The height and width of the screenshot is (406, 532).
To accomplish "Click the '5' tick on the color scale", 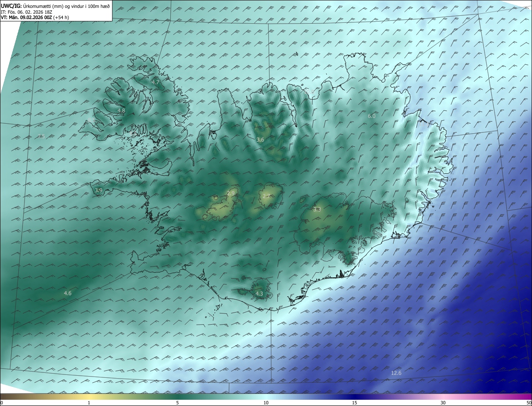I will pos(177,403).
